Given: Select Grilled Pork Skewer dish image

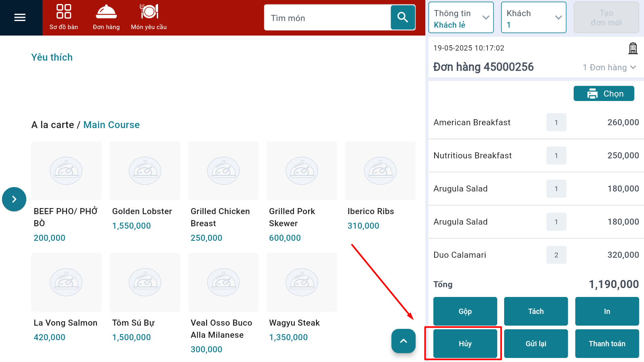Looking at the screenshot, I should click(302, 170).
